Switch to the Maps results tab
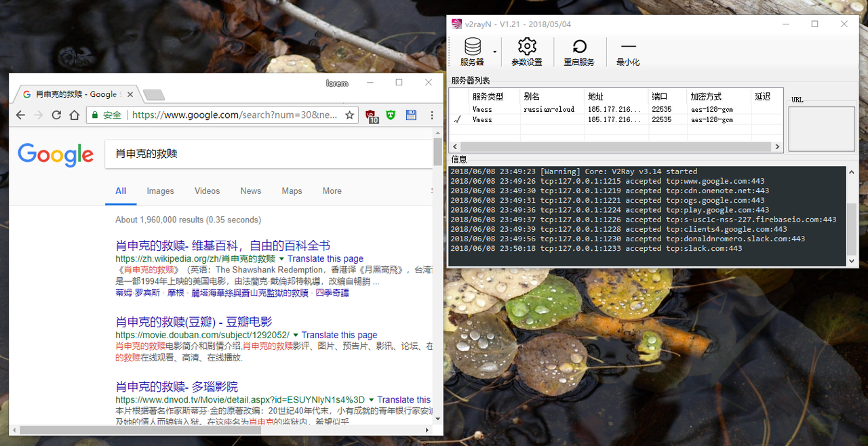 (x=292, y=191)
